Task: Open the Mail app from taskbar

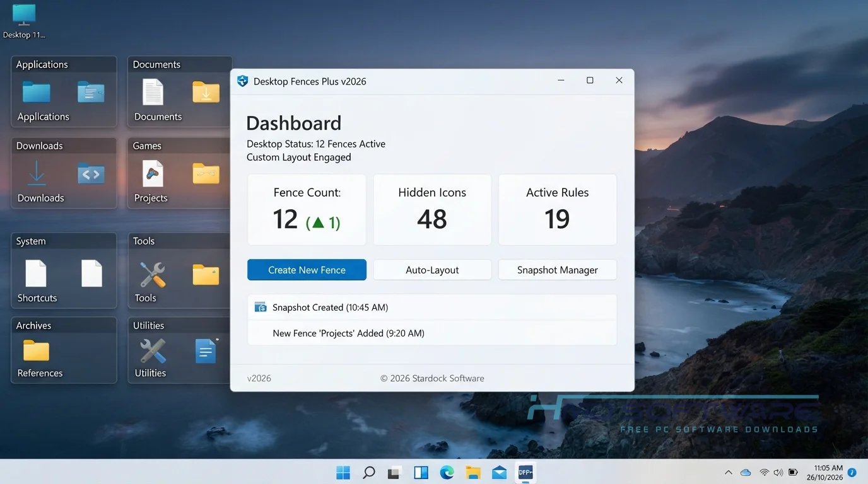Action: pos(499,473)
